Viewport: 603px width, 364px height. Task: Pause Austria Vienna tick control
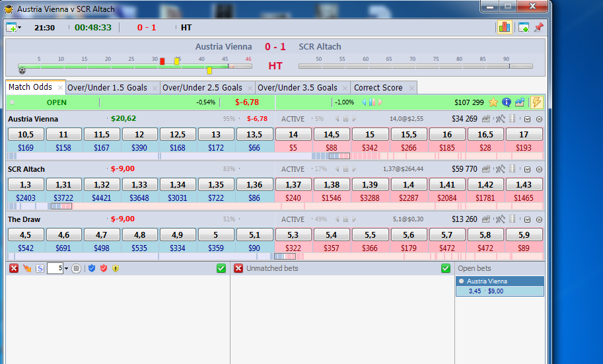click(x=345, y=119)
